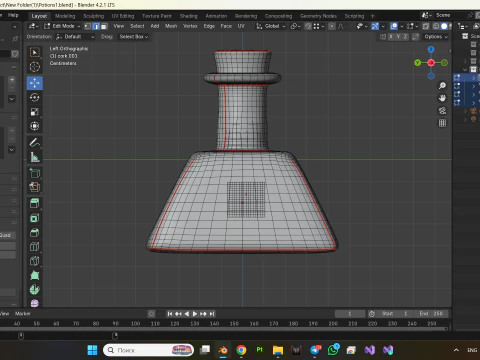Open the Modeling workspace tab
This screenshot has width=480, height=360.
point(65,16)
